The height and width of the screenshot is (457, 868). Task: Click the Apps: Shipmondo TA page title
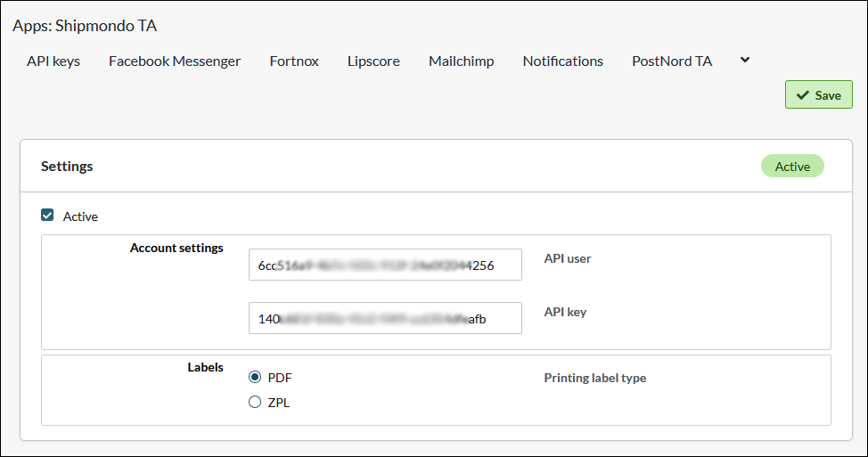pyautogui.click(x=85, y=26)
